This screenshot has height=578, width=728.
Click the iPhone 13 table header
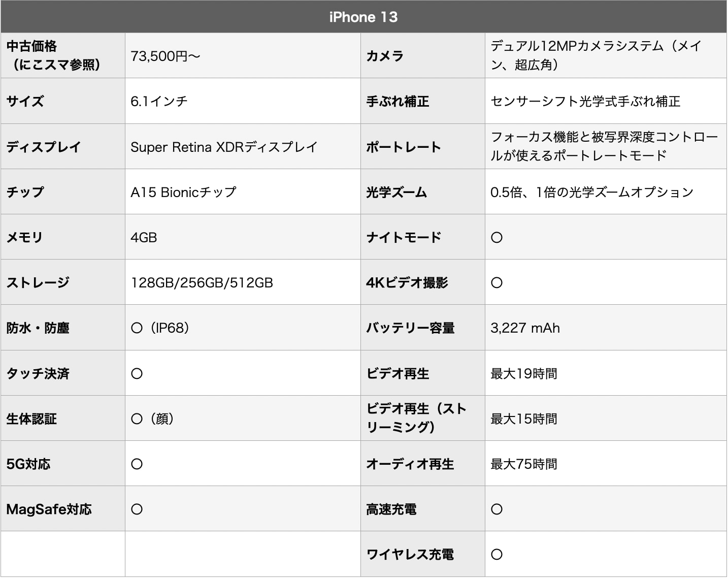(x=363, y=17)
